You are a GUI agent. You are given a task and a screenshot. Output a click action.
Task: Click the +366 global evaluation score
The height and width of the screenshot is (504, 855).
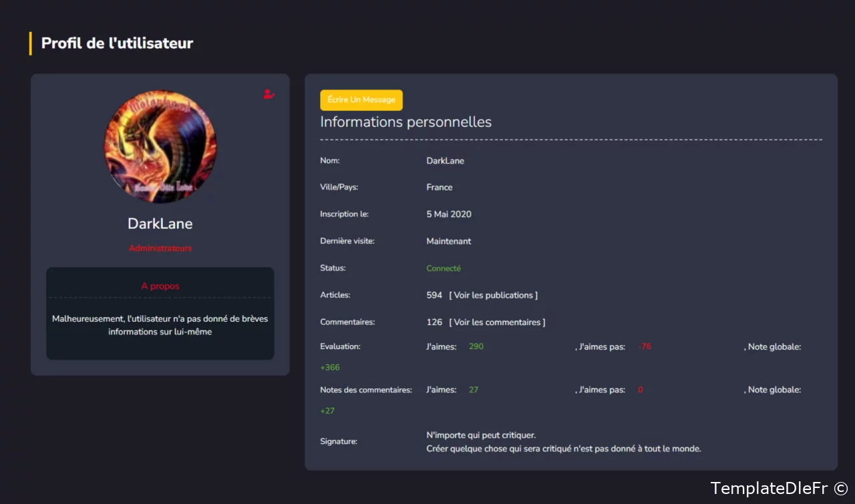pyautogui.click(x=330, y=368)
